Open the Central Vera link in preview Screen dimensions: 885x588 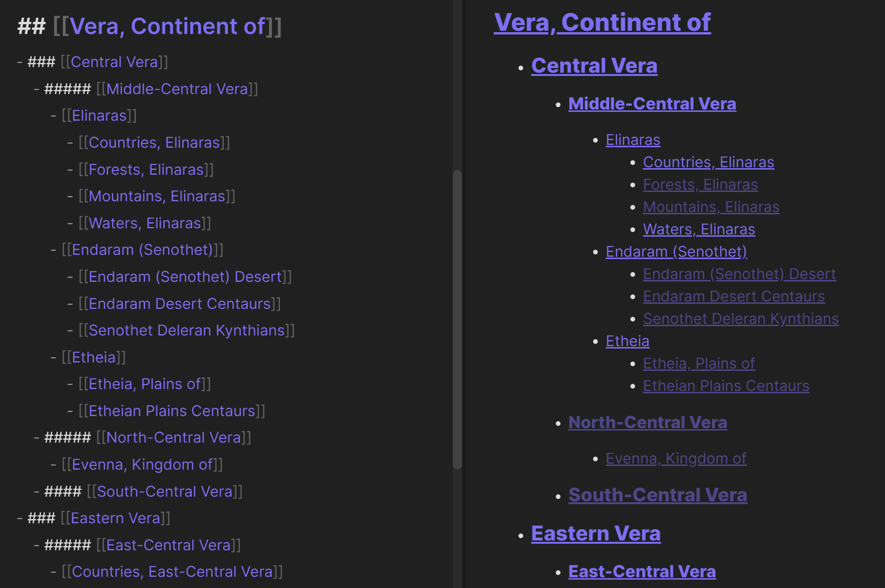pos(594,66)
